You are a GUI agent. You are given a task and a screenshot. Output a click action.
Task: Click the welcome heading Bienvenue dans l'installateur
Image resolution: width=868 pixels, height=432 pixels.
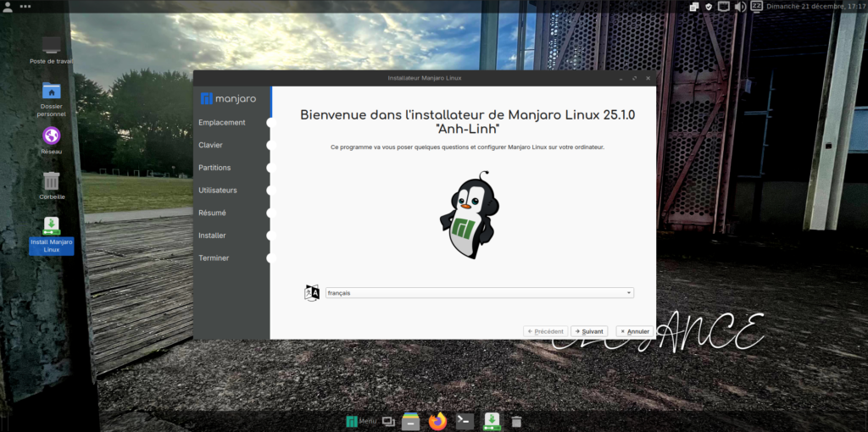pos(468,122)
